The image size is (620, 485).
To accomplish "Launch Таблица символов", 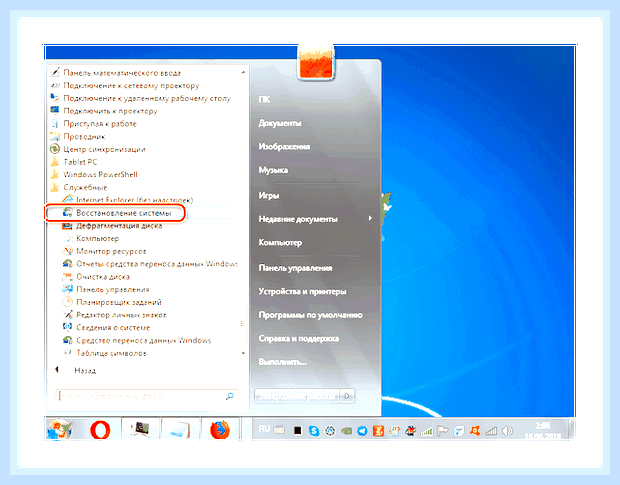I will pos(104,353).
